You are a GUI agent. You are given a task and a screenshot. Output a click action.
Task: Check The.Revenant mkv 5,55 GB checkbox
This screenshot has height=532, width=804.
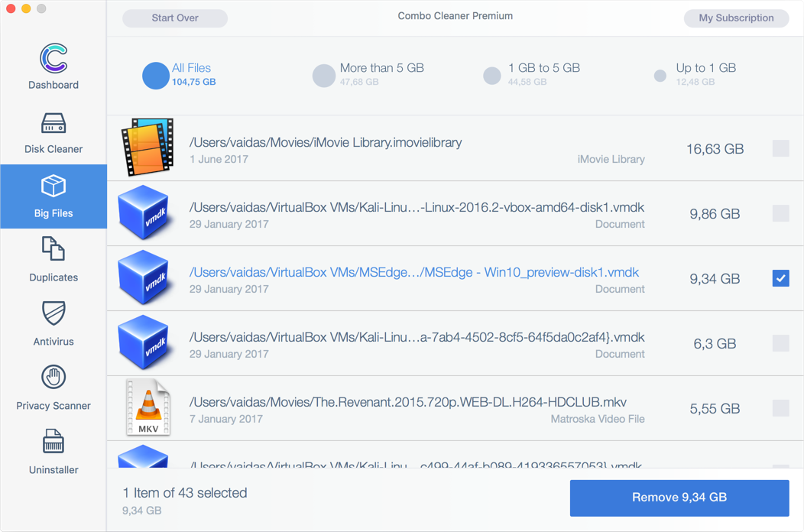tap(780, 408)
